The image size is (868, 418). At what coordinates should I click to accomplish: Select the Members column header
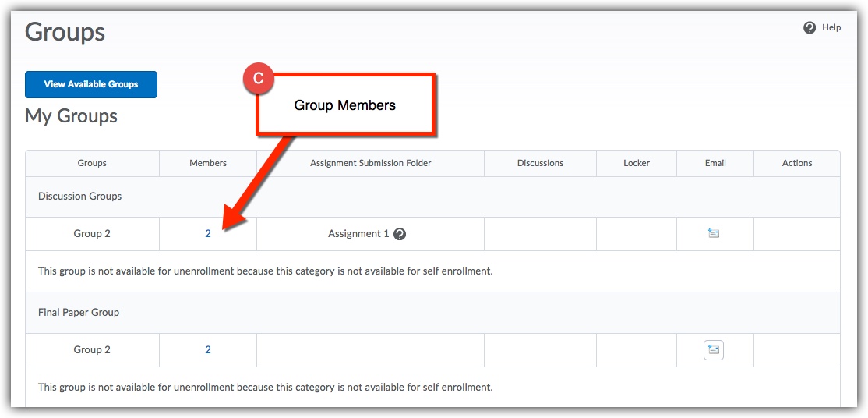208,164
